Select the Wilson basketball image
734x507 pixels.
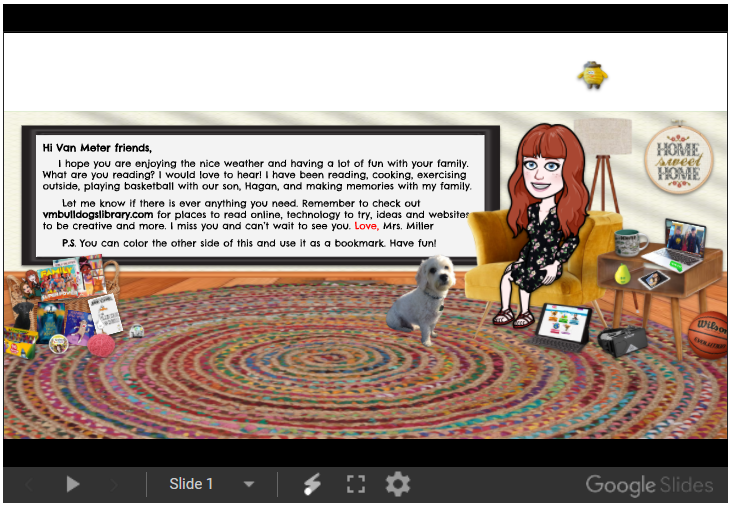(x=711, y=331)
